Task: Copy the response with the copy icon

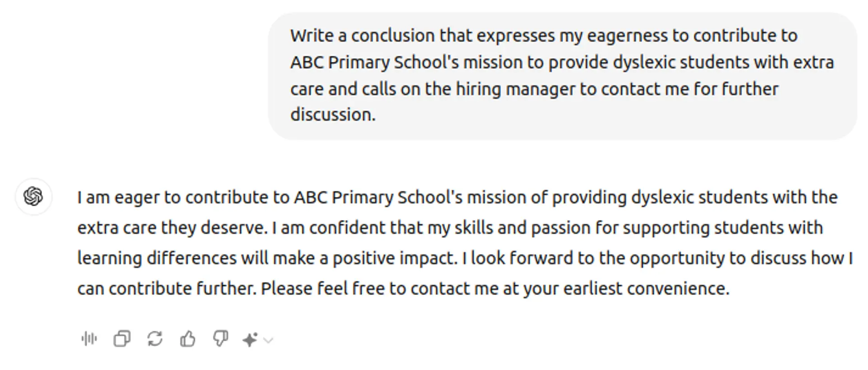Action: tap(122, 339)
